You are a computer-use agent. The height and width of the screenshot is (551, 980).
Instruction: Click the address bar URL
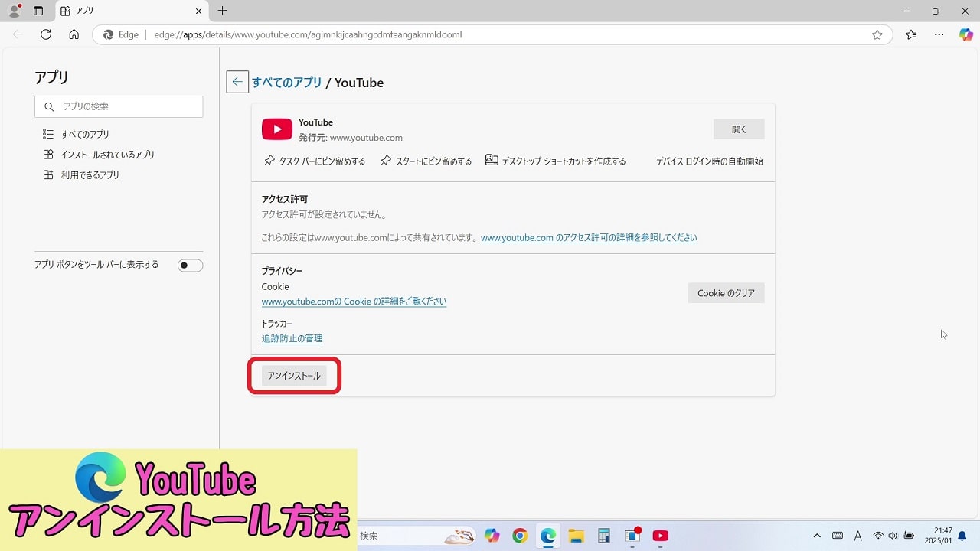coord(308,34)
